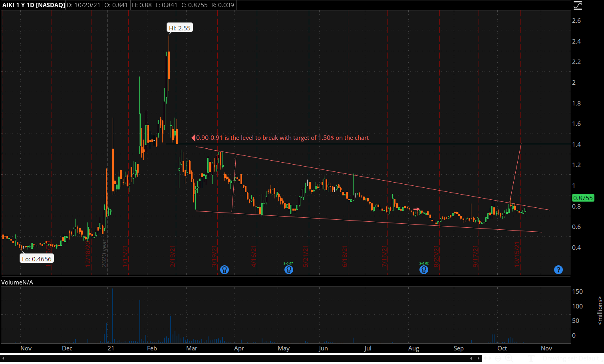This screenshot has height=364, width=604.
Task: Click the green 0.8755 last price label
Action: point(583,198)
